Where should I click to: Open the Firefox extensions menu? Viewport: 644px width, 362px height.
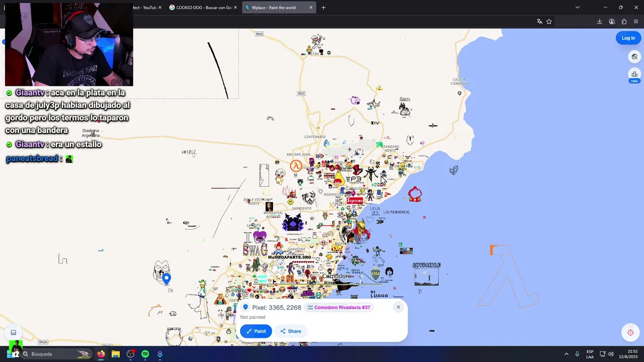(624, 22)
